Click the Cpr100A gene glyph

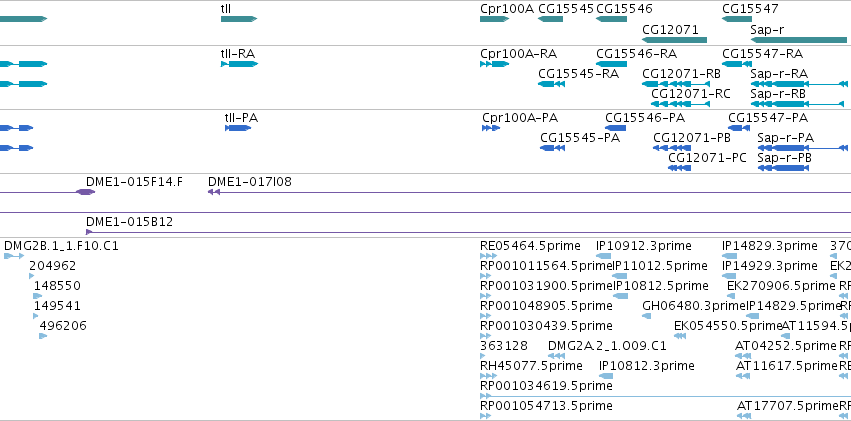tap(494, 19)
